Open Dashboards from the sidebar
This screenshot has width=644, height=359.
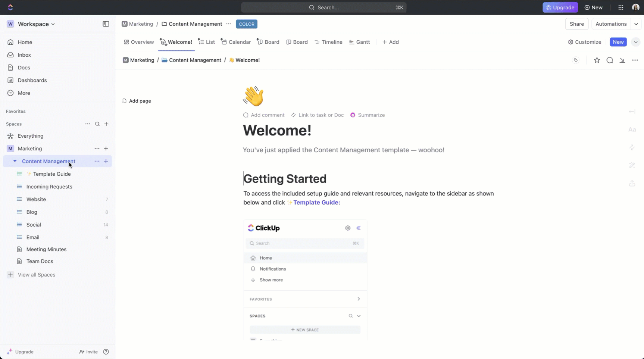click(x=31, y=80)
